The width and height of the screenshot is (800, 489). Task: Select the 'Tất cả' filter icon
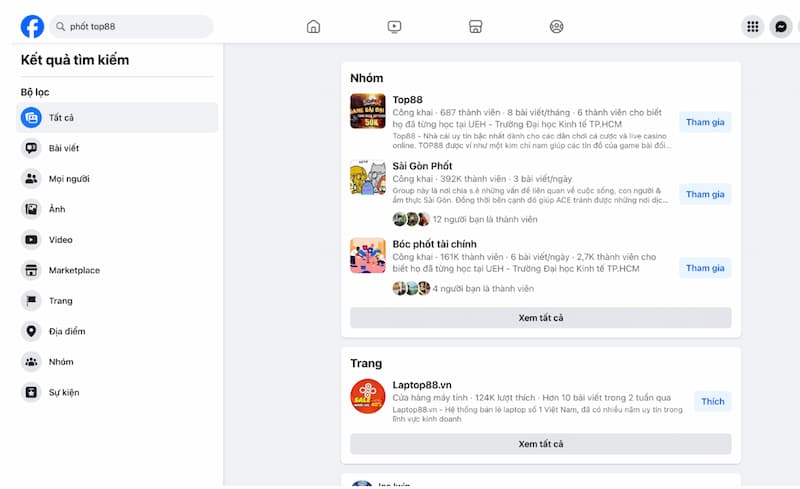31,117
